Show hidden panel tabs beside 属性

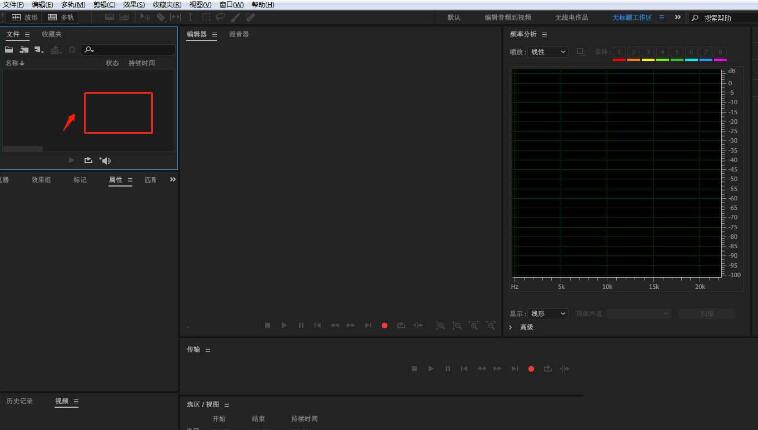coord(173,179)
